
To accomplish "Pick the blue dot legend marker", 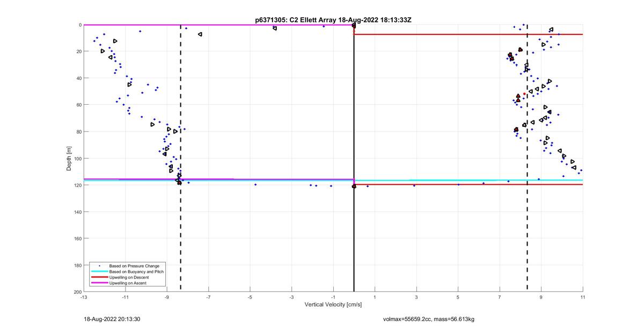I will (99, 266).
